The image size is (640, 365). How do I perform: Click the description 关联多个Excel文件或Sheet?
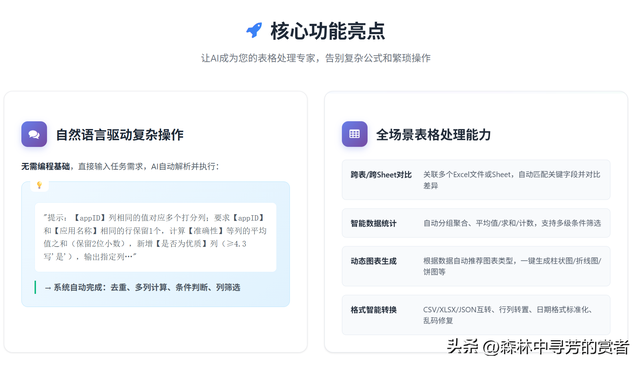[512, 180]
